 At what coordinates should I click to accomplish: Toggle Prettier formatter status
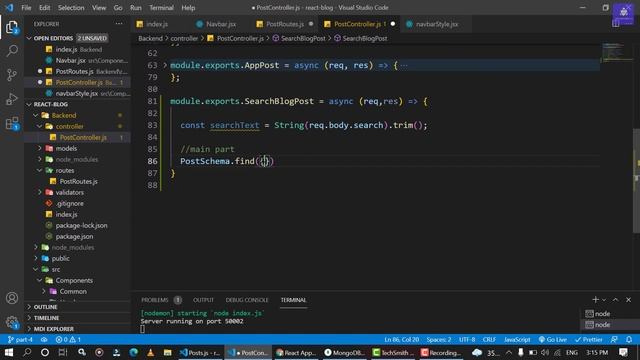pyautogui.click(x=589, y=339)
